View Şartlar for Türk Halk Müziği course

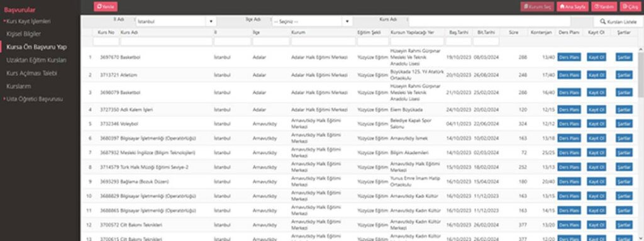(624, 167)
